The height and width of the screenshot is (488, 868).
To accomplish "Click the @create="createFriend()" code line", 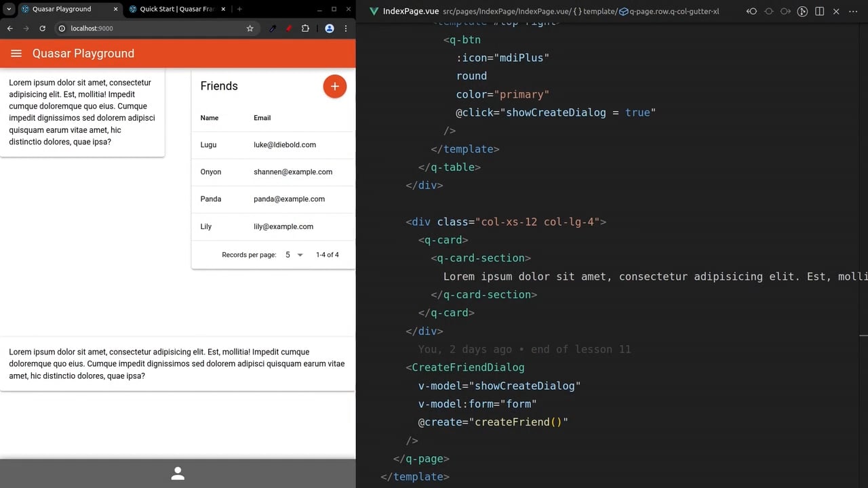I will pos(493,422).
